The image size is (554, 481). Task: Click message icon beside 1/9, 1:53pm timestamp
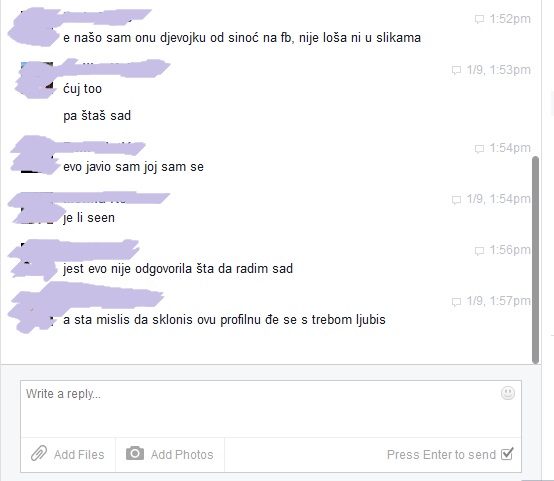pyautogui.click(x=456, y=70)
